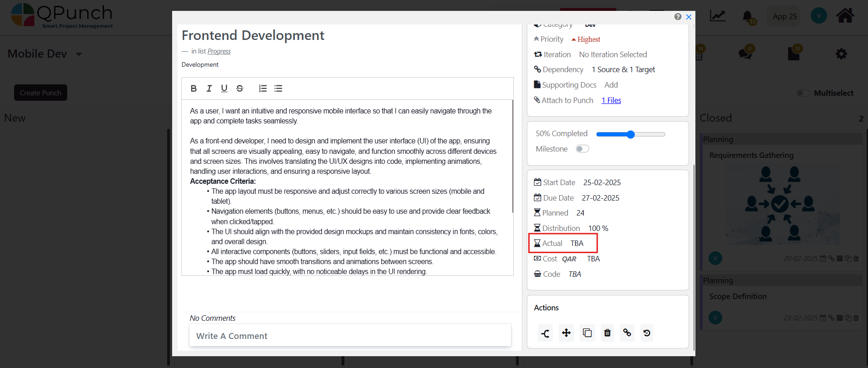Click the move punch action icon
Screen dimensions: 868x368
(x=566, y=333)
